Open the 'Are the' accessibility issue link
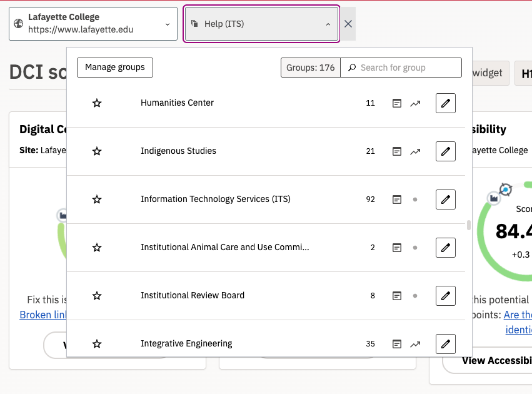 tap(518, 315)
